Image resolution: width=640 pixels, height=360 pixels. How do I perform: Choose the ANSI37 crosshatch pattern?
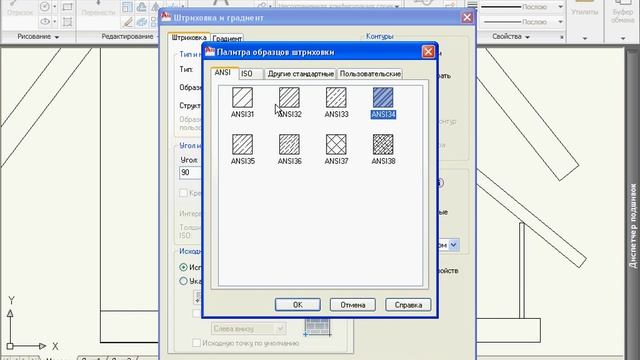pos(336,144)
